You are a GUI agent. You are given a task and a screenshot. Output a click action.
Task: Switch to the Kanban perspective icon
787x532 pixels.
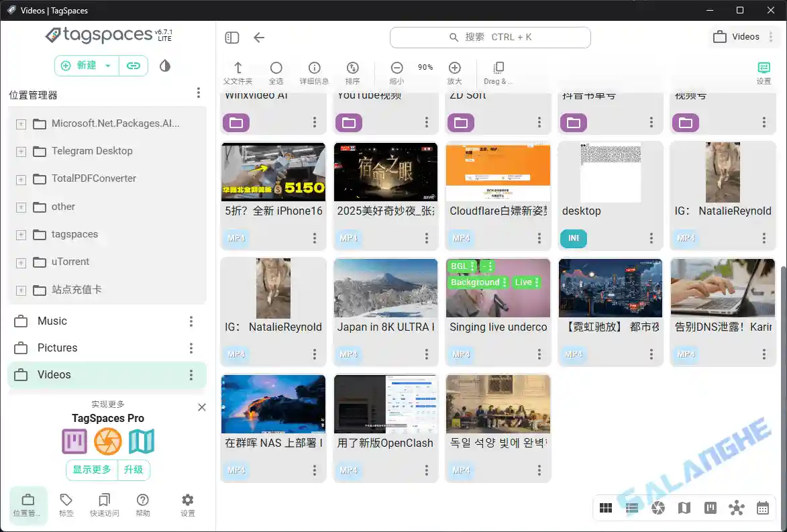click(710, 508)
